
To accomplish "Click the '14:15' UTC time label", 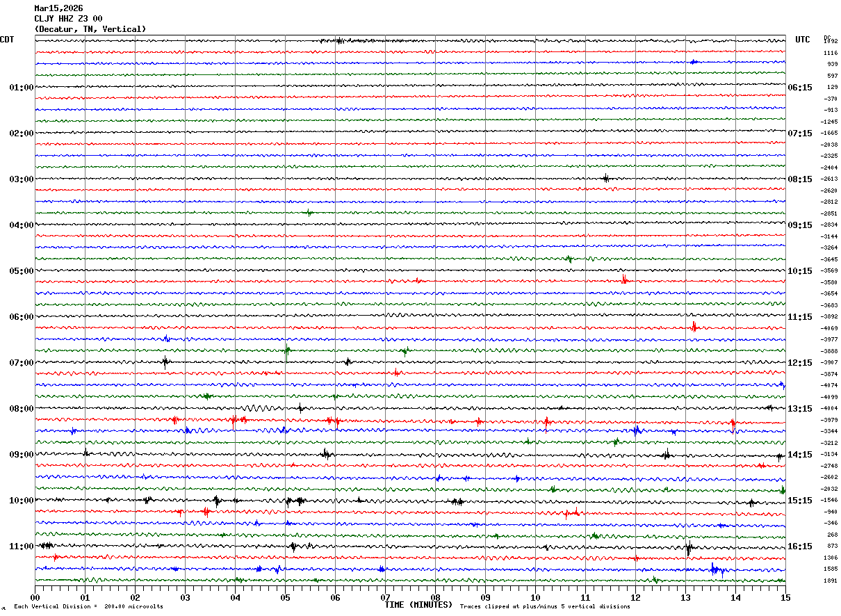I will pos(800,455).
